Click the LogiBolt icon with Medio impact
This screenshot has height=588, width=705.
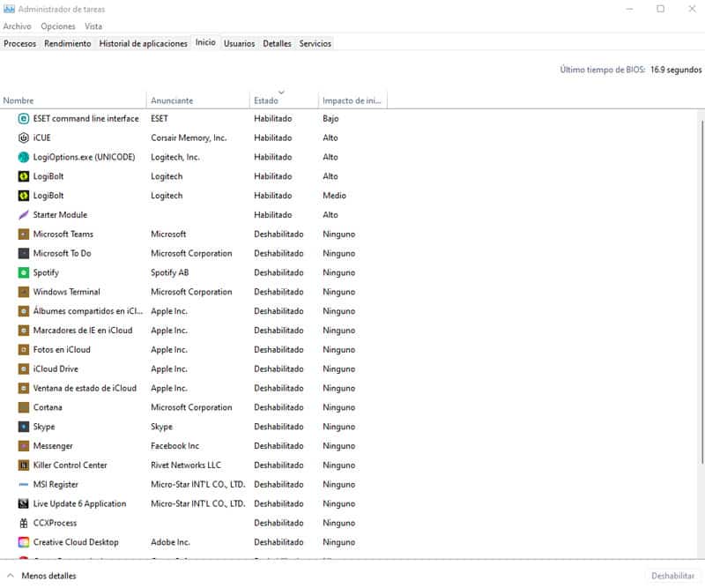click(x=24, y=196)
